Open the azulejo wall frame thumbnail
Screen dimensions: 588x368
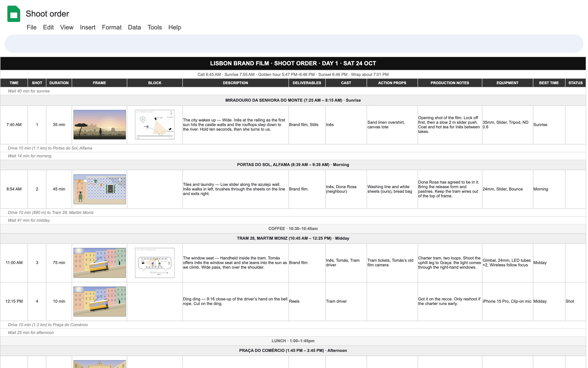tap(100, 189)
